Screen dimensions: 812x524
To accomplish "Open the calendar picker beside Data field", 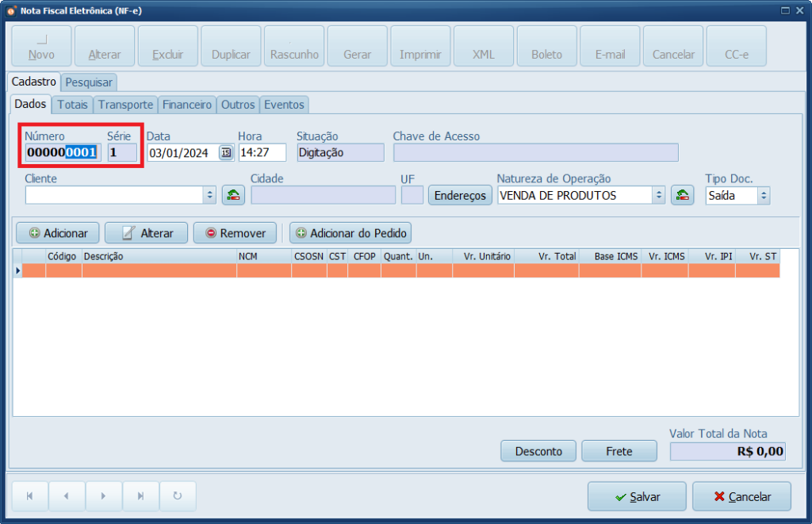I will 226,153.
